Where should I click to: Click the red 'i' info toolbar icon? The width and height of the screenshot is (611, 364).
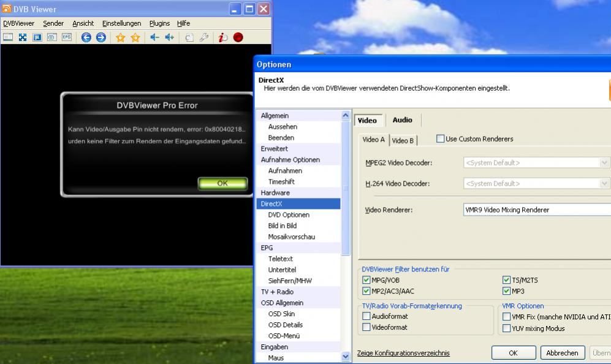(x=223, y=37)
